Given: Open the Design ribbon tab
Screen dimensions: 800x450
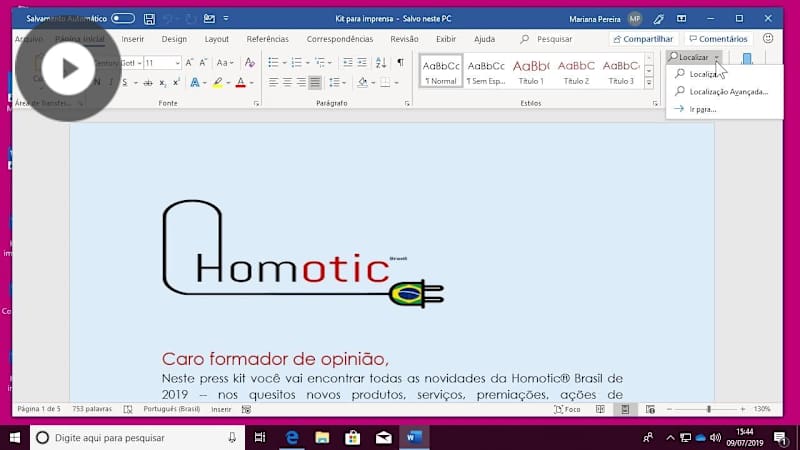Looking at the screenshot, I should click(174, 39).
